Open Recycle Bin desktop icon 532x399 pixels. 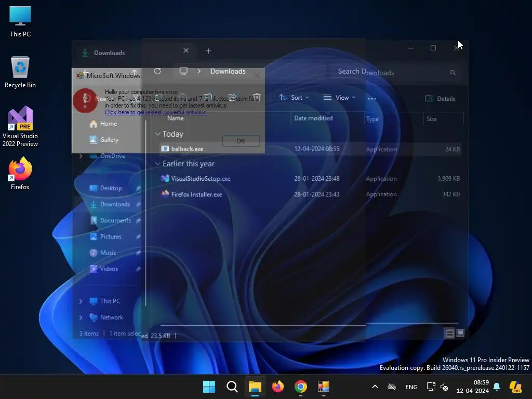click(x=20, y=72)
